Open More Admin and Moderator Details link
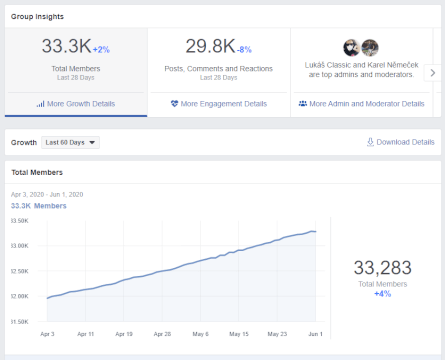Screen dimensions: 445x360 367,104
